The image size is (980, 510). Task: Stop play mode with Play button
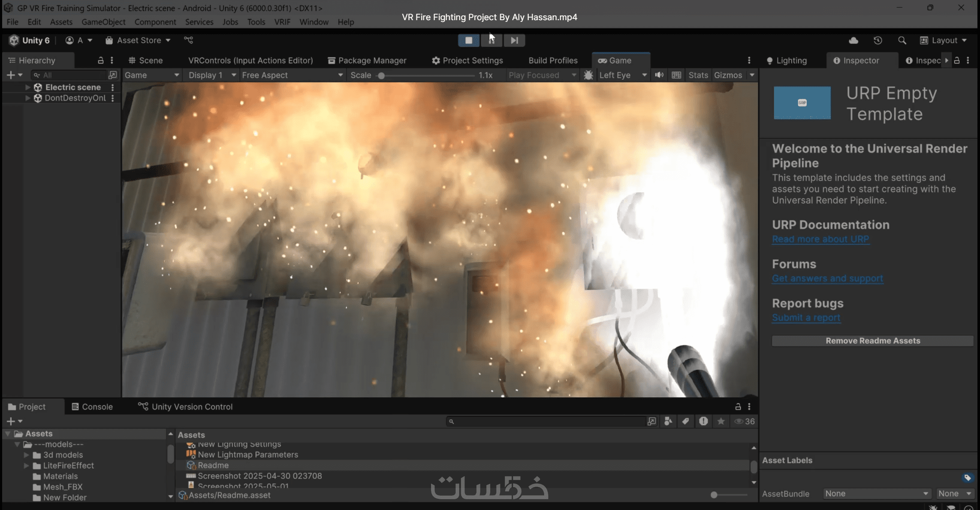[469, 40]
